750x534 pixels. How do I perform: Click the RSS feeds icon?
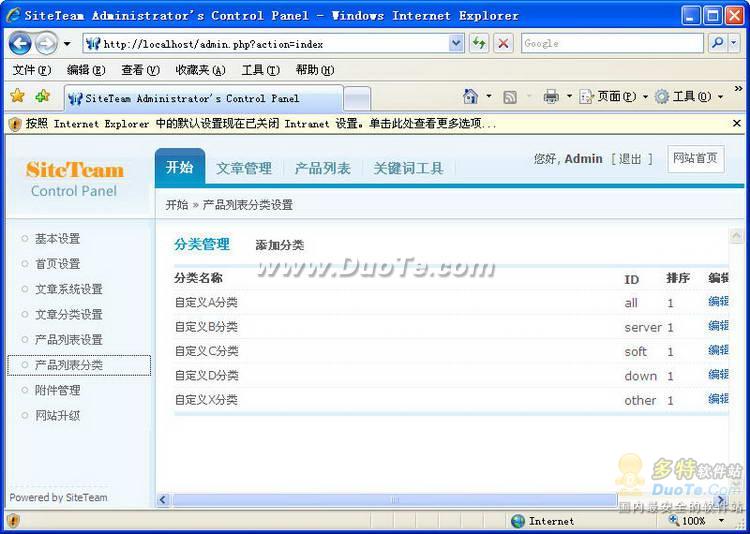(510, 97)
